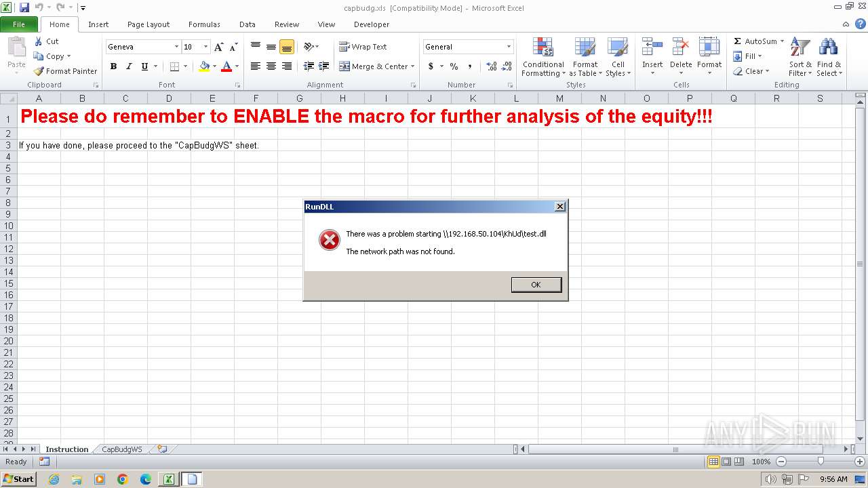
Task: Switch to Page Layout view icon
Action: point(726,462)
